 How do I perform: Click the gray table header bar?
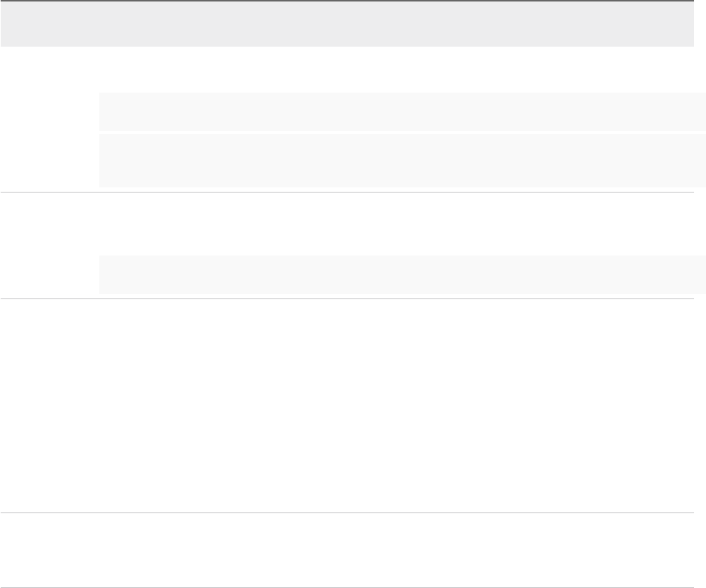pyautogui.click(x=347, y=24)
